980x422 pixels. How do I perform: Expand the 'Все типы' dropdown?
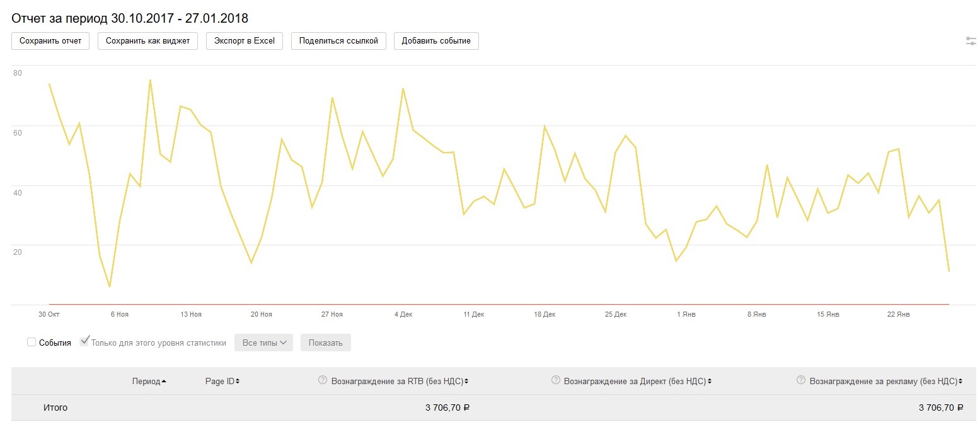point(263,343)
